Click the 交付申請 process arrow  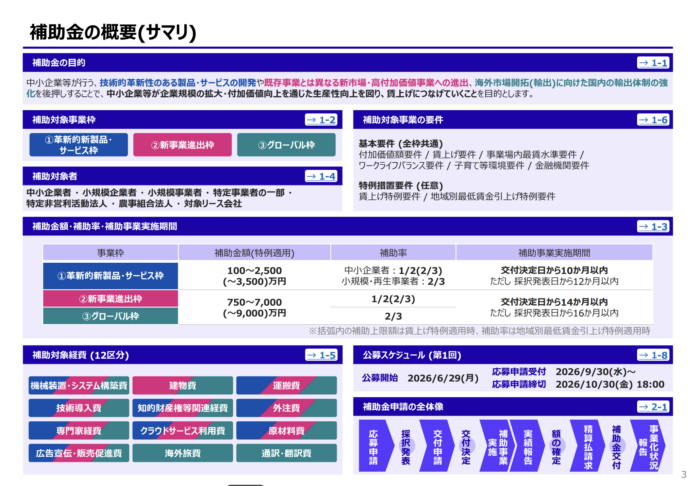point(438,446)
